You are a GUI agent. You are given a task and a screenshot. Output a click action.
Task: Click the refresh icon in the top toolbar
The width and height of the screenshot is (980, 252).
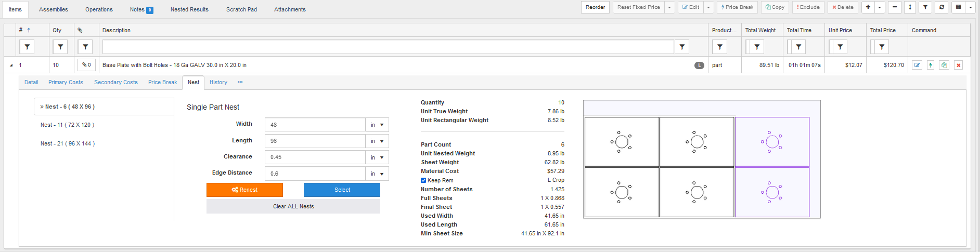pos(942,7)
